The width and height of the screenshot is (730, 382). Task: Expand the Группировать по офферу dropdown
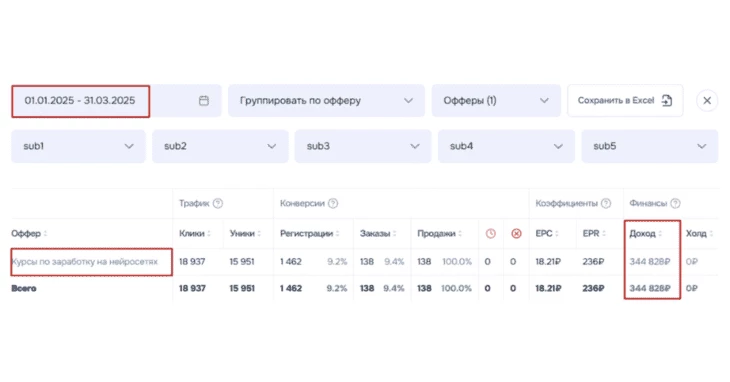(326, 101)
